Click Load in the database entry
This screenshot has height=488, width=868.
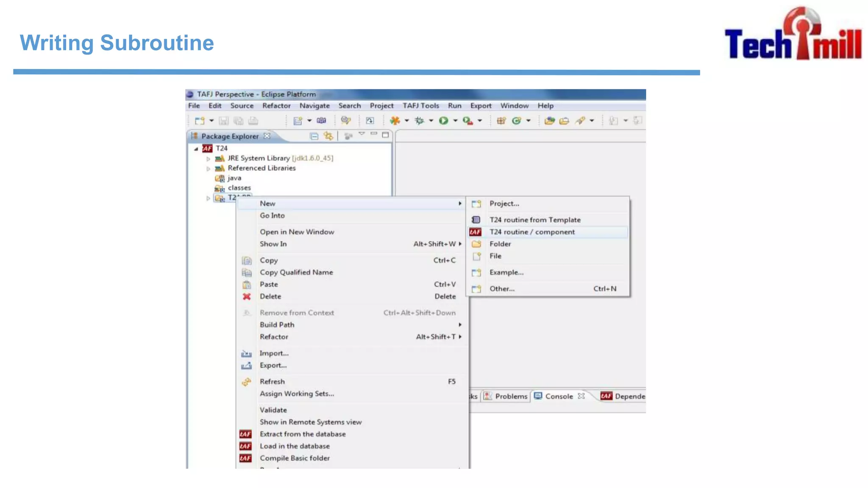pyautogui.click(x=295, y=446)
